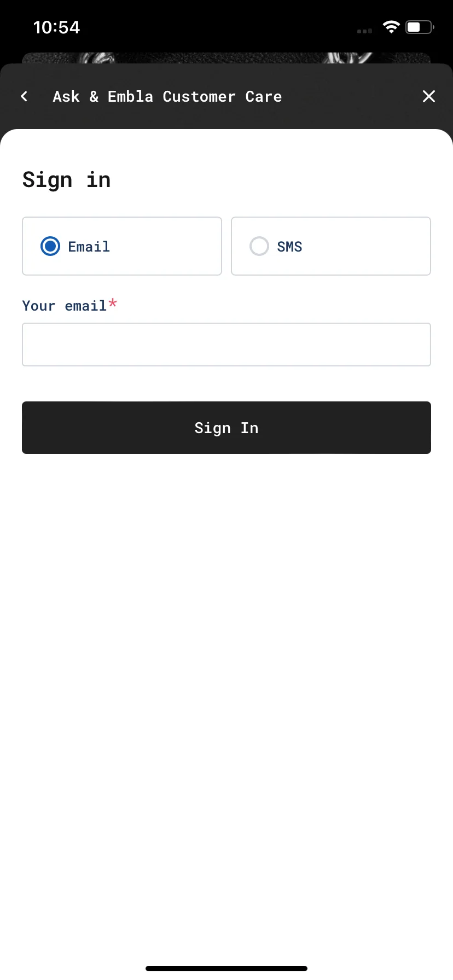Click the "Your email" field label
The width and height of the screenshot is (453, 980).
tap(64, 306)
